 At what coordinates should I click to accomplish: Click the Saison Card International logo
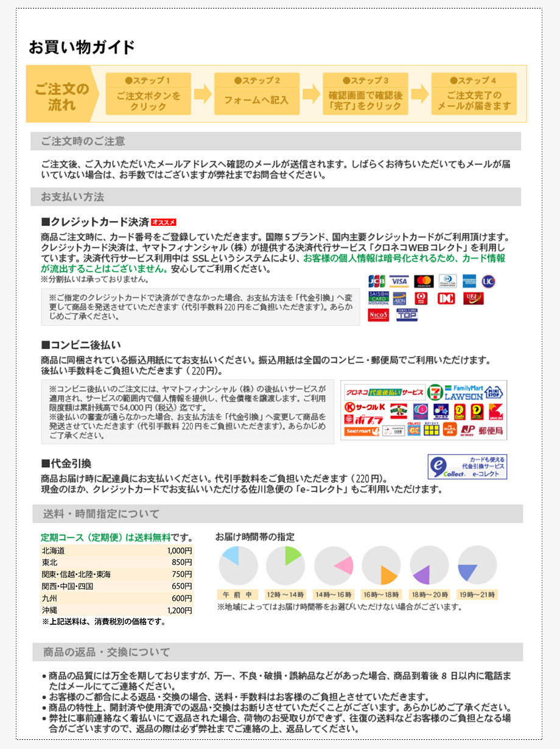378,298
